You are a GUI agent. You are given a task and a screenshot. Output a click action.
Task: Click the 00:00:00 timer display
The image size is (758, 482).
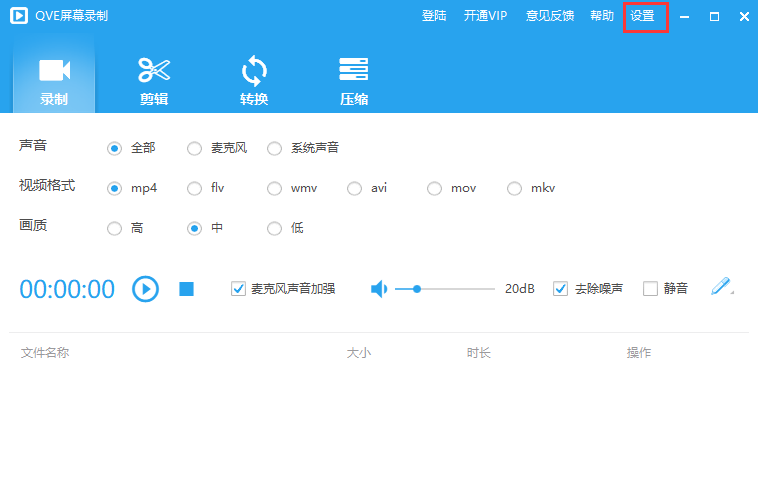point(67,289)
